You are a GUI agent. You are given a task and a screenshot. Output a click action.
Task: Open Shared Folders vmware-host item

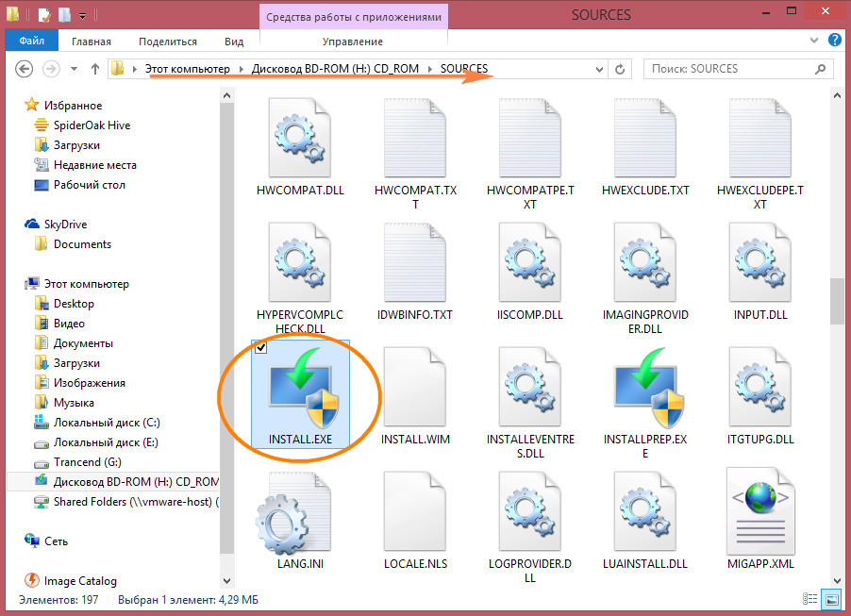(126, 502)
